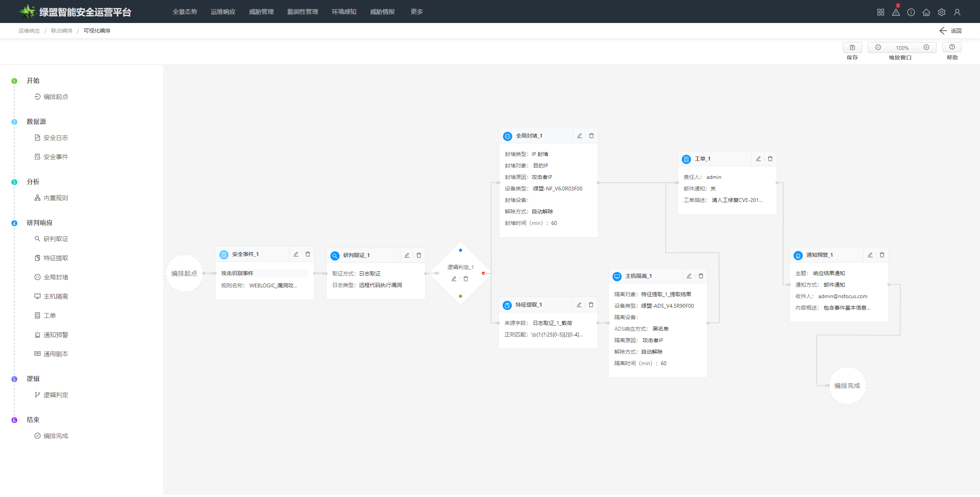Click the edit pencil on 逻辑判定_1

tap(454, 279)
